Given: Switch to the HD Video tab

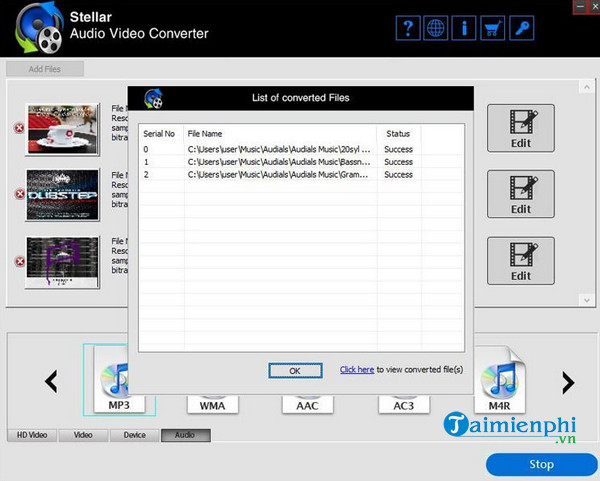Looking at the screenshot, I should (x=32, y=435).
